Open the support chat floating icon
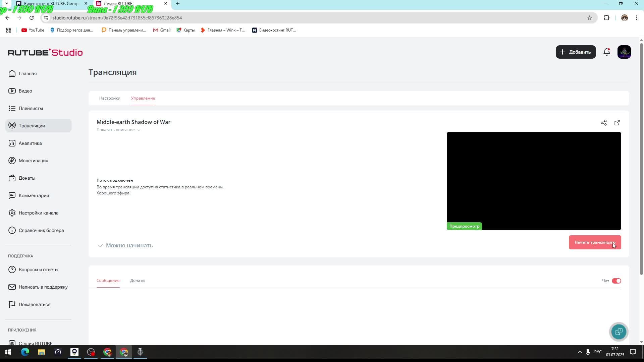The image size is (644, 362). click(x=619, y=331)
